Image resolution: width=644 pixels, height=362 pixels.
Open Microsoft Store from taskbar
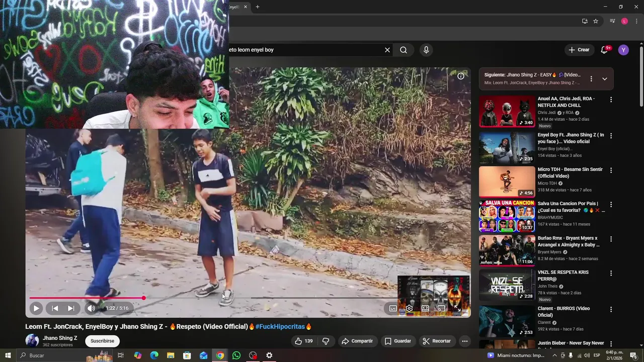[187, 355]
